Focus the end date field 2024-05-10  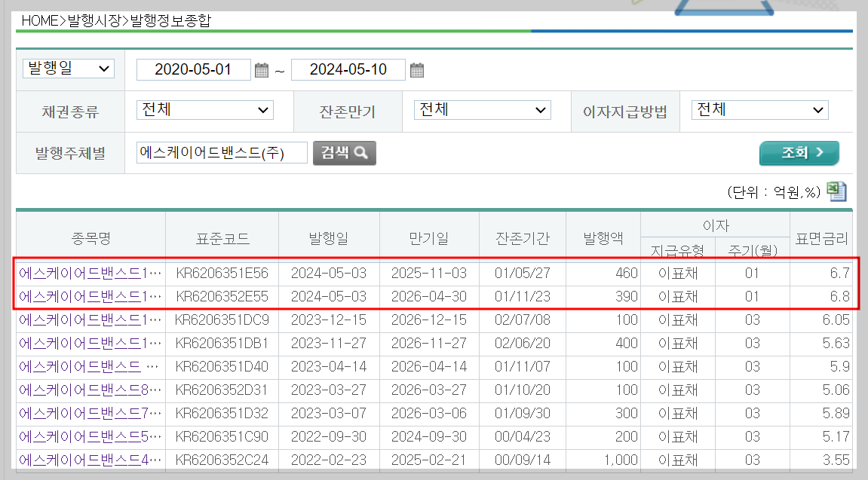[x=348, y=69]
